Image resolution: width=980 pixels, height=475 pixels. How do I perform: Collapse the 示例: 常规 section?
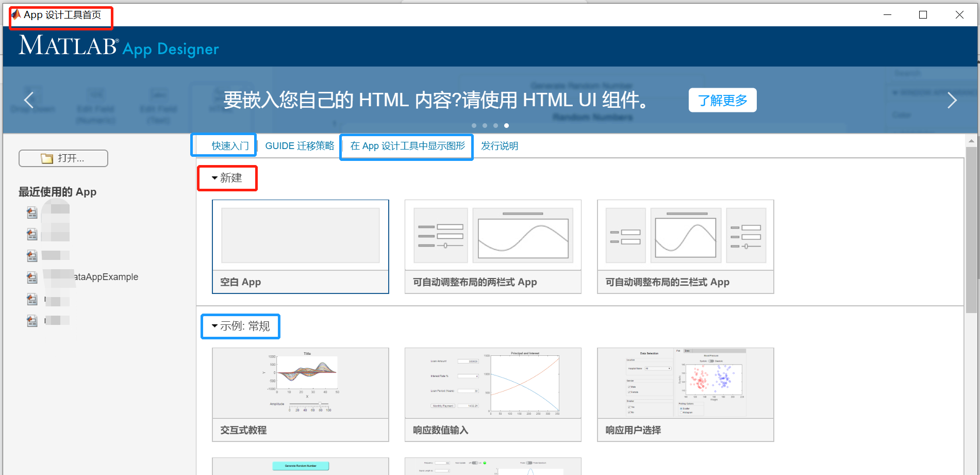241,326
